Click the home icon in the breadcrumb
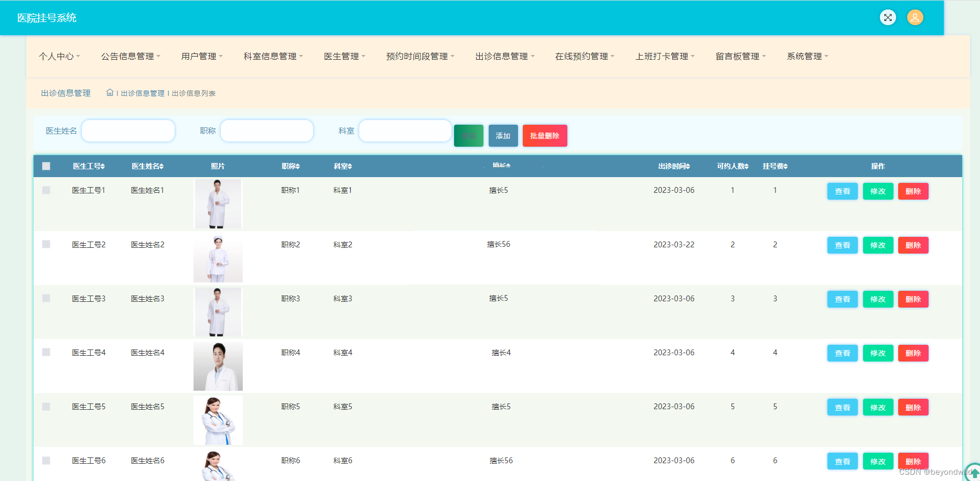980x481 pixels. click(110, 92)
